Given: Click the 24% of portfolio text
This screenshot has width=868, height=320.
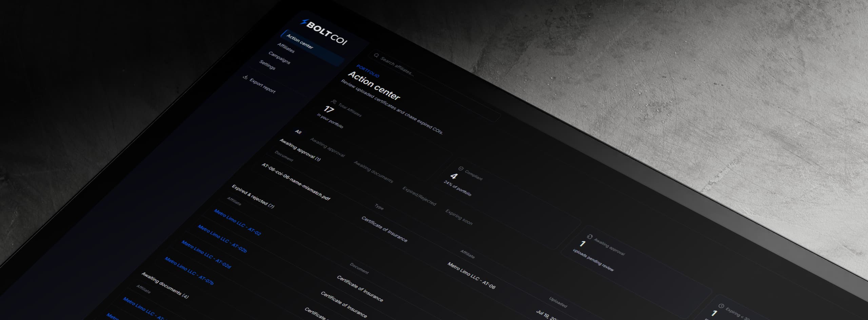Looking at the screenshot, I should pyautogui.click(x=457, y=188).
